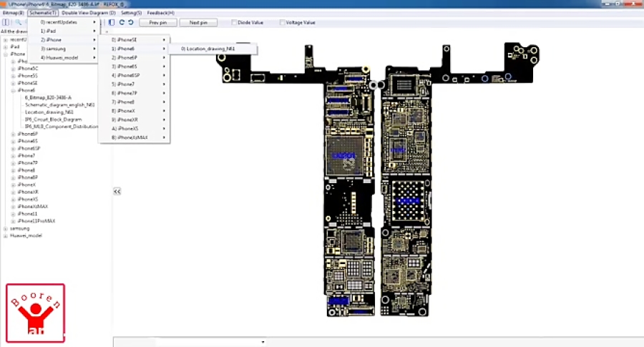Select iPhone6S in the iPhone submenu
The image size is (644, 347).
point(134,67)
